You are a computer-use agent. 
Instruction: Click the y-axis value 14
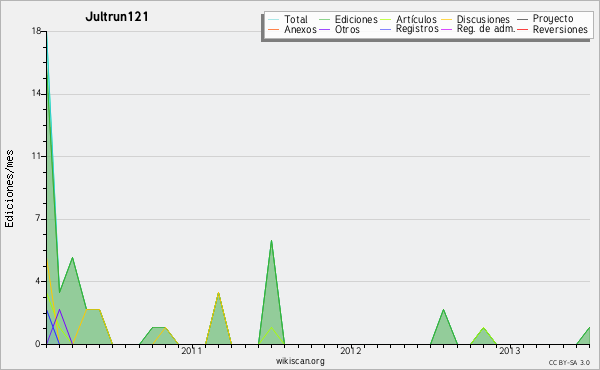click(x=36, y=93)
